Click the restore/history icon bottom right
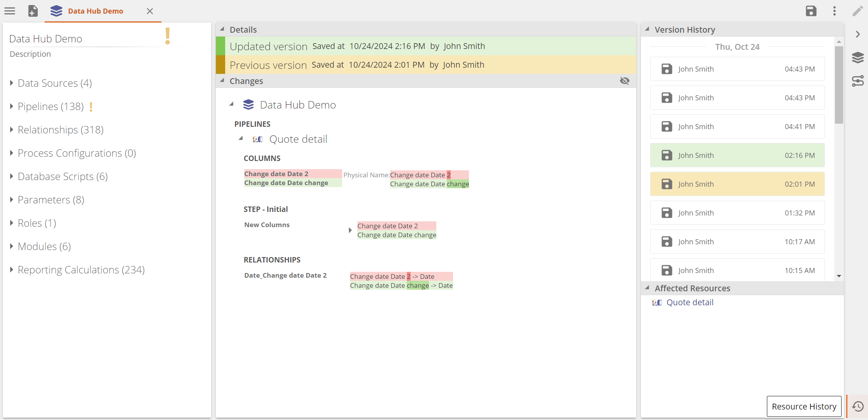The height and width of the screenshot is (420, 868). pyautogui.click(x=857, y=406)
